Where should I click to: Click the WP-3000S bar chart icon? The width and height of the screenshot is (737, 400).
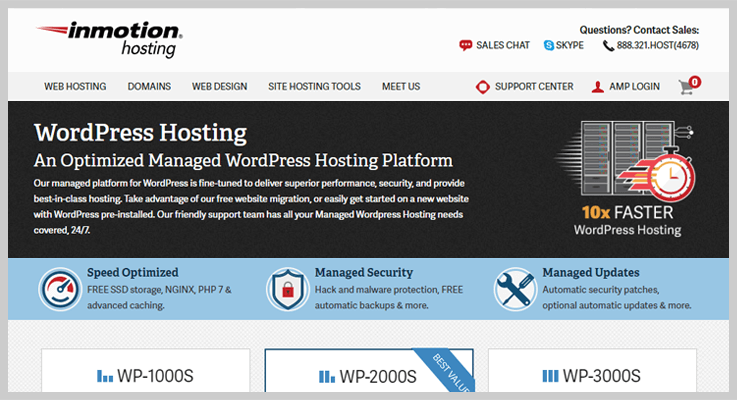point(550,376)
